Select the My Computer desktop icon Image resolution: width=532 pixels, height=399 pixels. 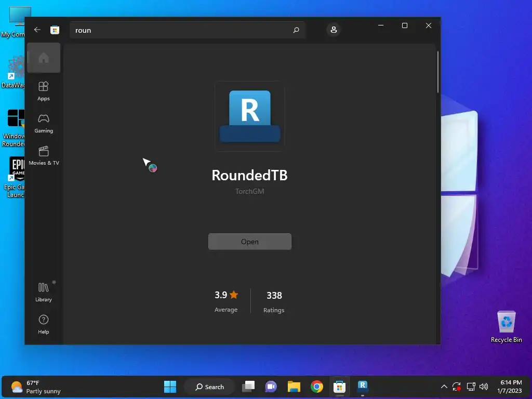tap(13, 22)
